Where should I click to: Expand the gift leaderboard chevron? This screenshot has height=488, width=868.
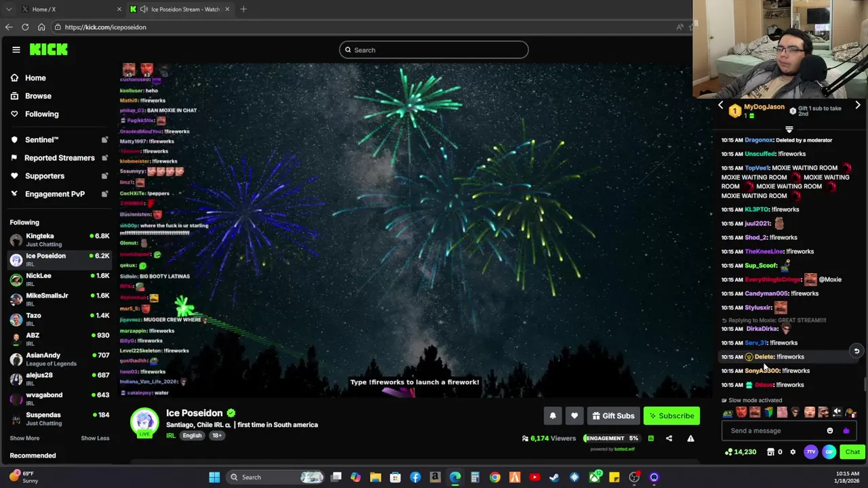click(789, 129)
